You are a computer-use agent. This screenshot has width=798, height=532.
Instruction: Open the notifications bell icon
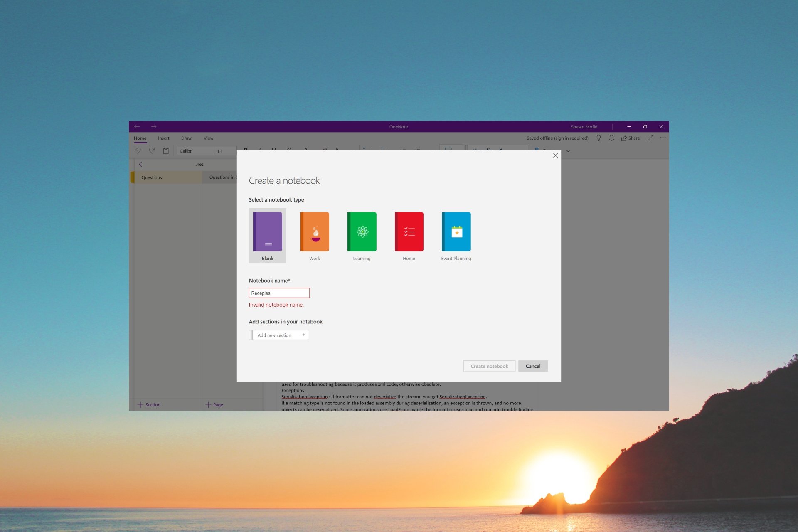pos(611,138)
